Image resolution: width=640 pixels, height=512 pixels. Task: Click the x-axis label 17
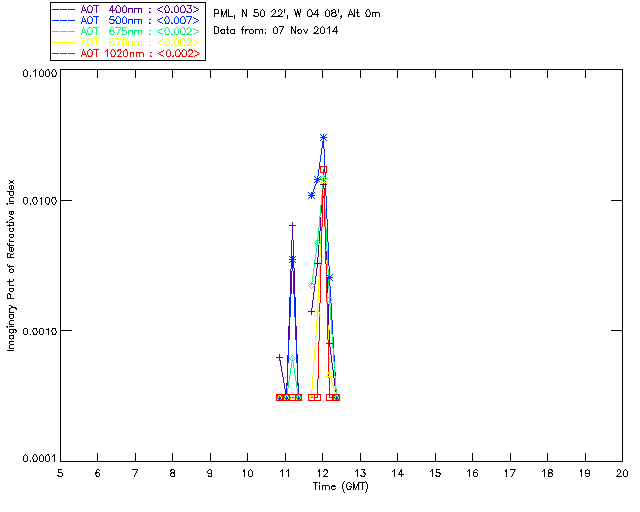(x=510, y=473)
